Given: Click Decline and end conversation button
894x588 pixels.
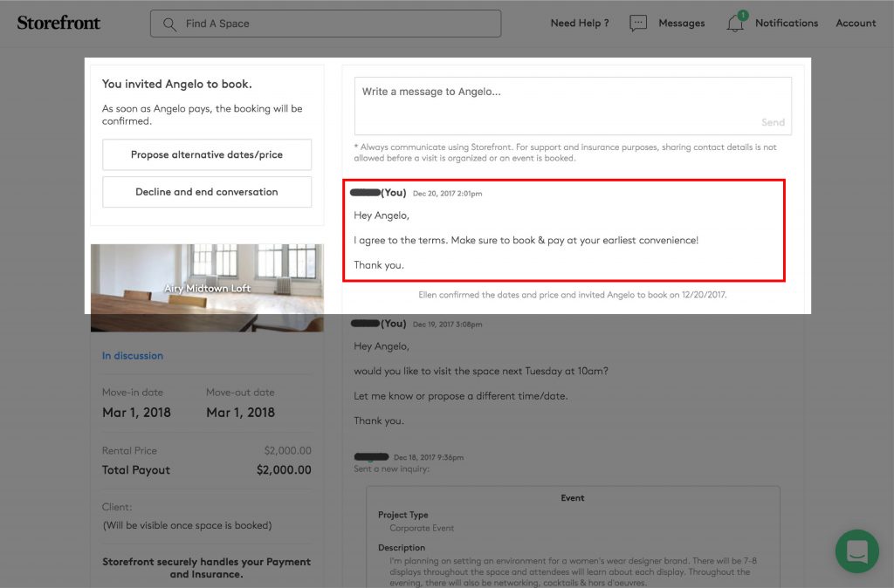Looking at the screenshot, I should (207, 192).
